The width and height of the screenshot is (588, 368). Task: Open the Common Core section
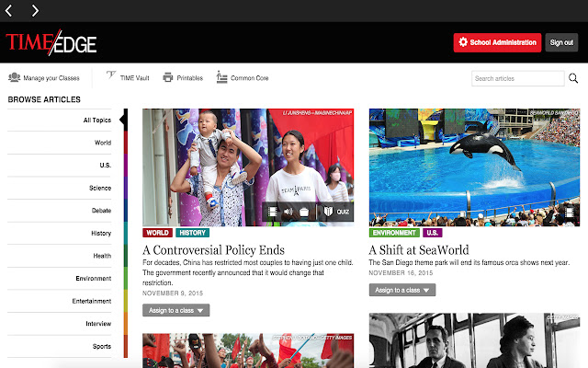[243, 77]
